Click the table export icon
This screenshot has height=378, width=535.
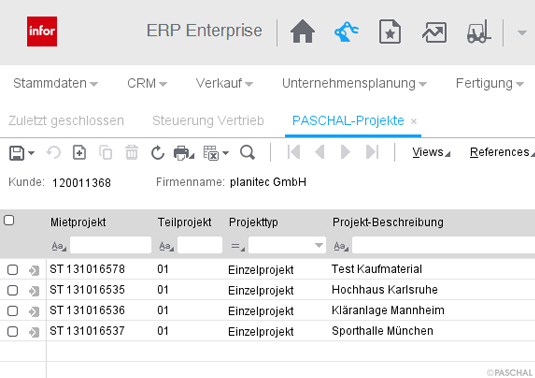point(211,153)
